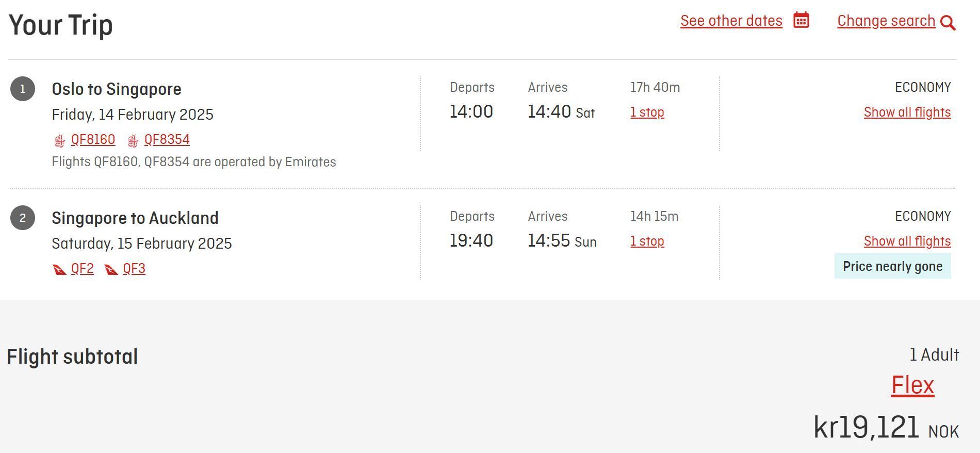The height and width of the screenshot is (453, 980).
Task: Open QF3 flight details
Action: pyautogui.click(x=134, y=268)
